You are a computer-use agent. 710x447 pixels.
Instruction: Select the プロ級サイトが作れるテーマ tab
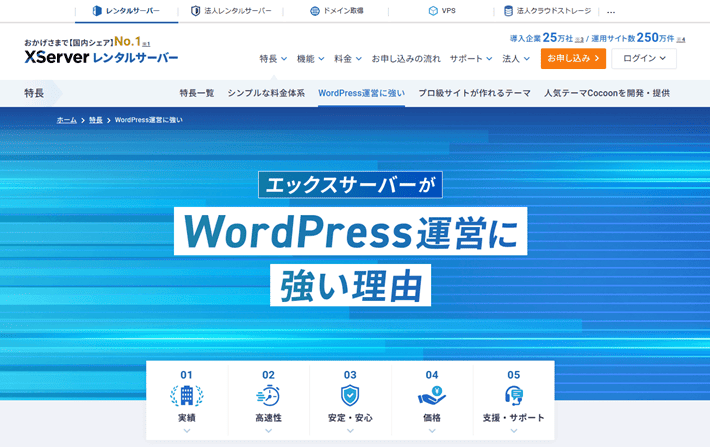click(x=474, y=93)
